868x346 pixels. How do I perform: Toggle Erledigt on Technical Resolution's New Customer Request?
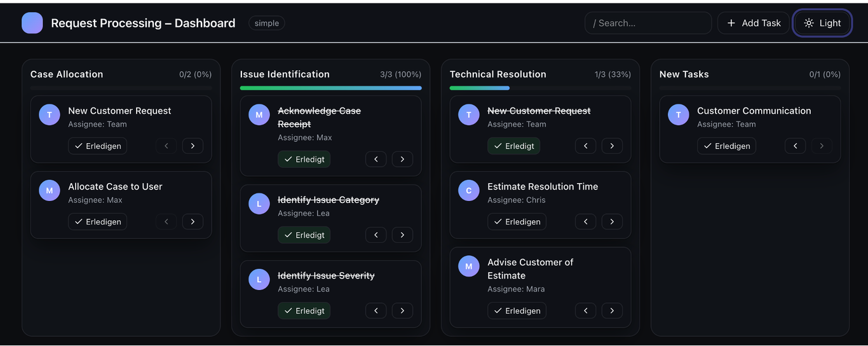point(513,146)
